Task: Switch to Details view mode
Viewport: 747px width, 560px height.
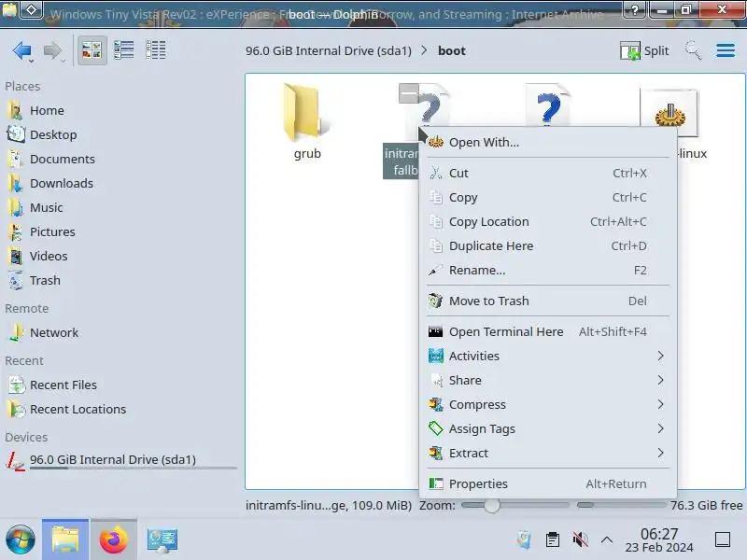Action: (x=155, y=50)
